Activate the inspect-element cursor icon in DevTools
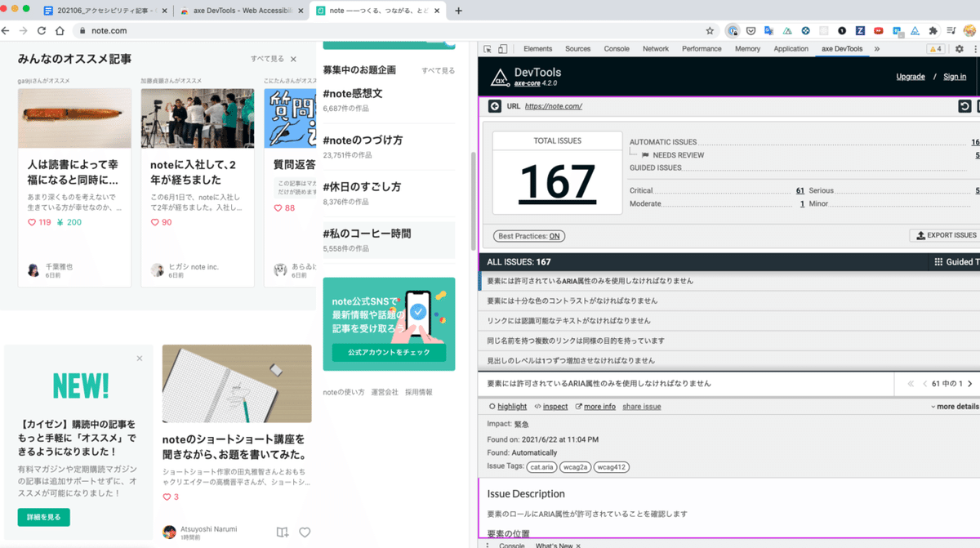 486,49
